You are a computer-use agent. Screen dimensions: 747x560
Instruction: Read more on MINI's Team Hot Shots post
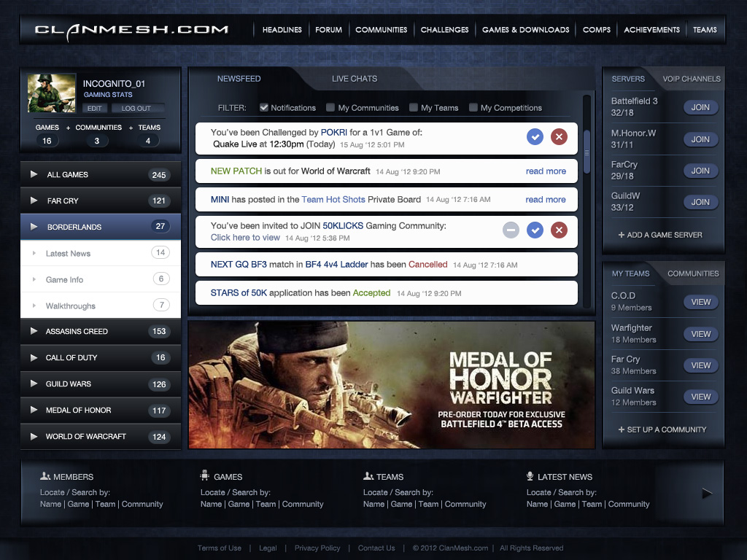click(546, 200)
